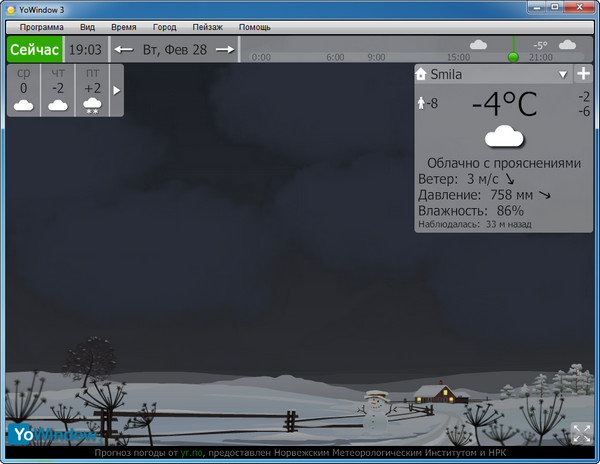Screen dimensions: 600x464
Task: Open the Smila location dropdown arrow
Action: click(562, 75)
